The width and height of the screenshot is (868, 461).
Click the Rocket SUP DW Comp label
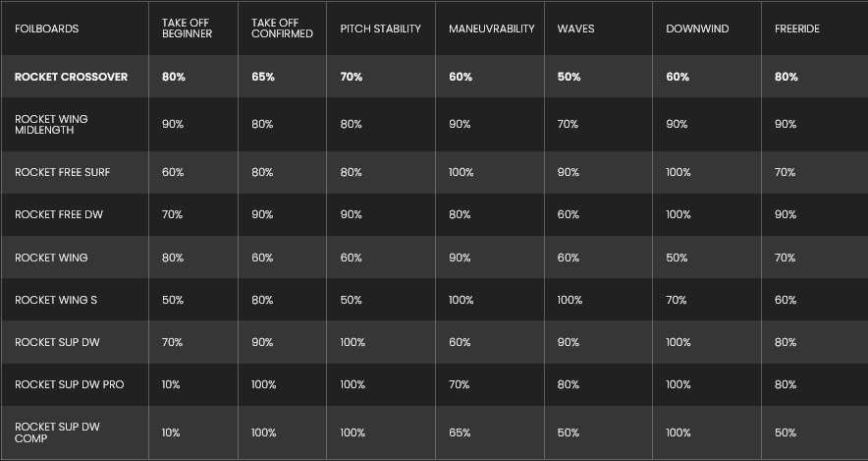point(57,432)
